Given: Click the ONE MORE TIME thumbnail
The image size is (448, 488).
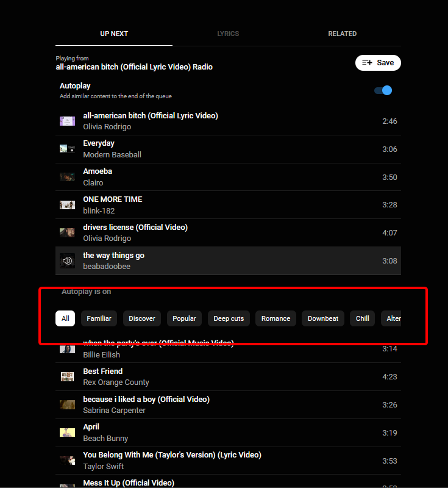Looking at the screenshot, I should point(67,205).
